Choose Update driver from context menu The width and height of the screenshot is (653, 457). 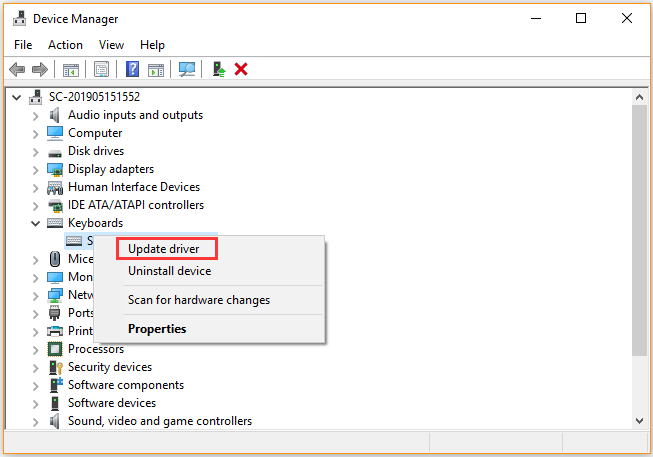164,249
